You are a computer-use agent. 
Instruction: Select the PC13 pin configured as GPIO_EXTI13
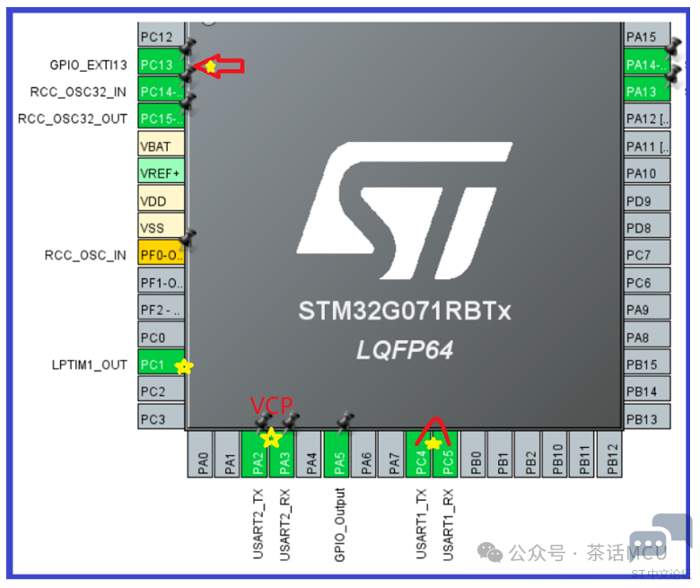[162, 61]
